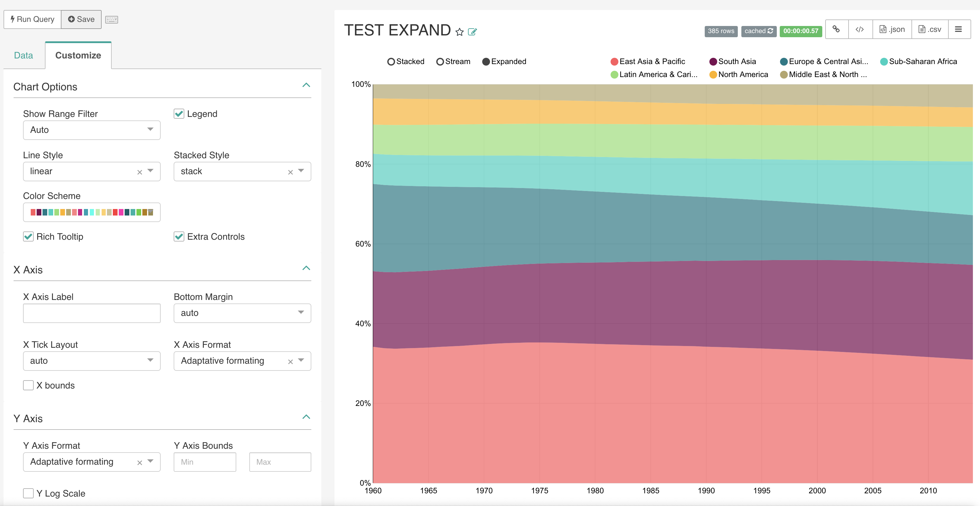Edit the TEST EXPAND title
This screenshot has height=506, width=980.
[473, 32]
